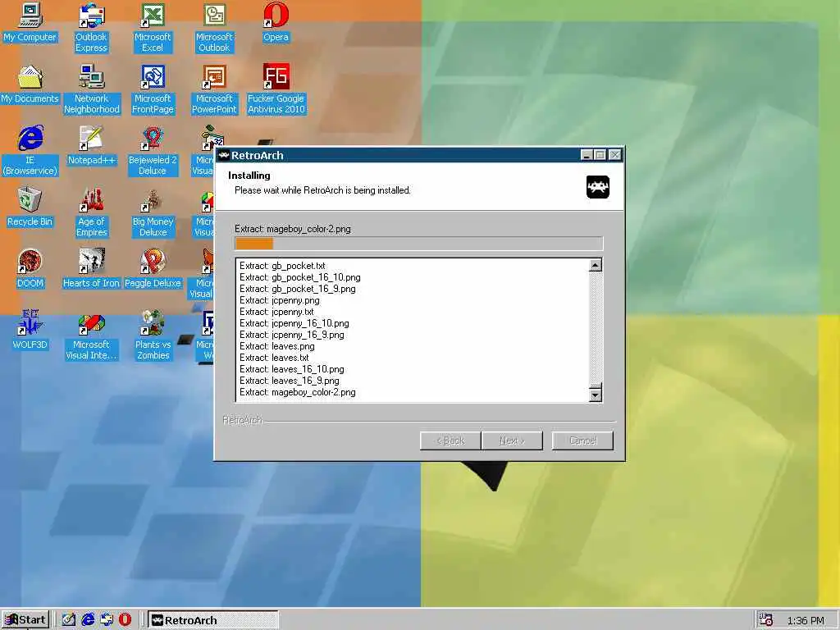
Task: Open the Start menu
Action: click(25, 620)
